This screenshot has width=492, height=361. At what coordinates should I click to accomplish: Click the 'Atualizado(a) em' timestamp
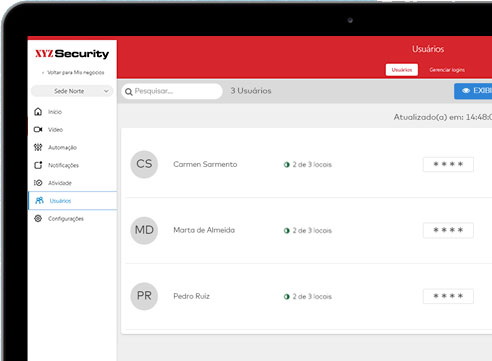coord(443,117)
